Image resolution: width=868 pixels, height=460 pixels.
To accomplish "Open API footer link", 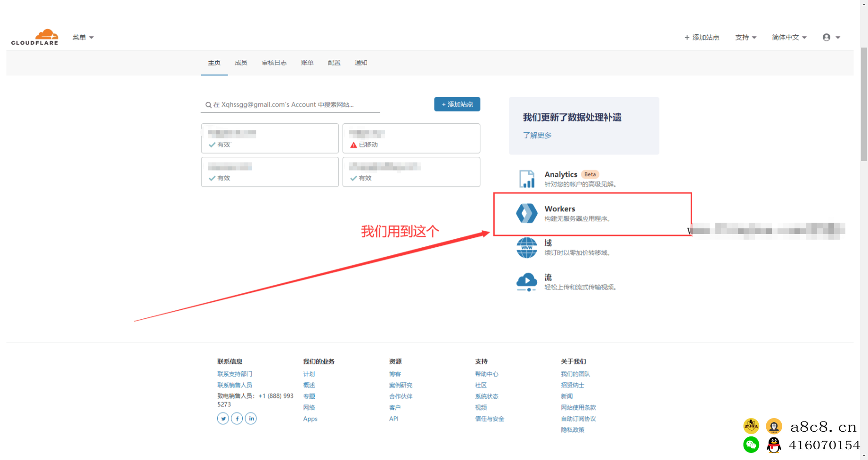I will 394,419.
